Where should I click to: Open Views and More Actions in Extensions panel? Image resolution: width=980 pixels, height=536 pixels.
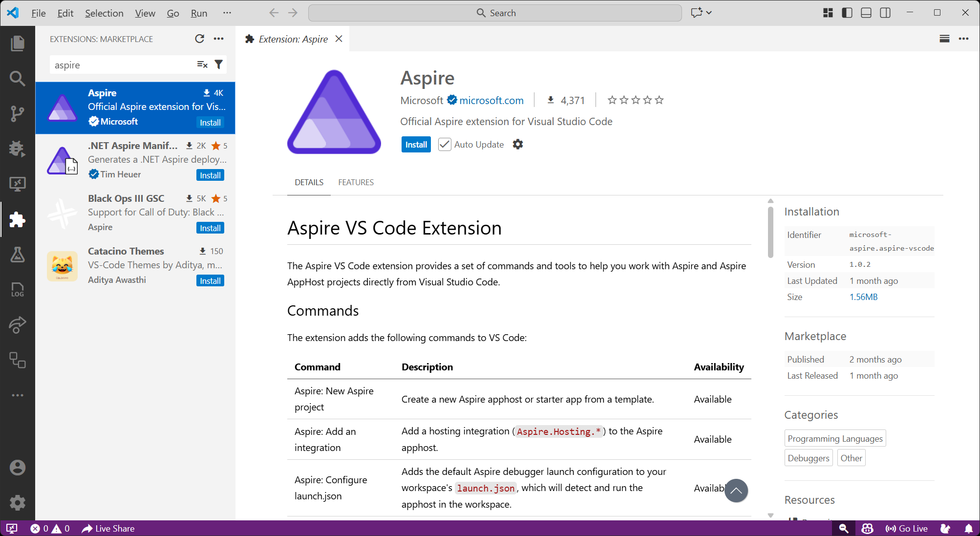pos(219,39)
